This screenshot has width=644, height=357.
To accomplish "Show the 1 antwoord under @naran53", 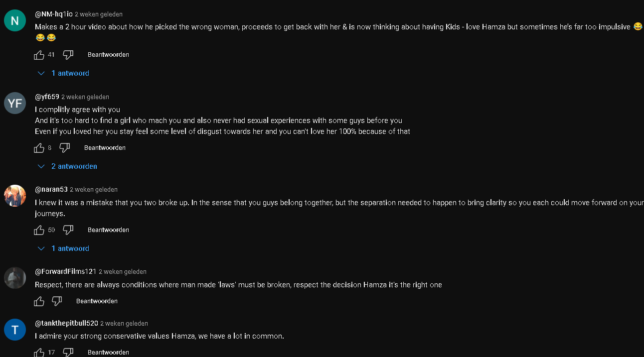I will [x=64, y=248].
